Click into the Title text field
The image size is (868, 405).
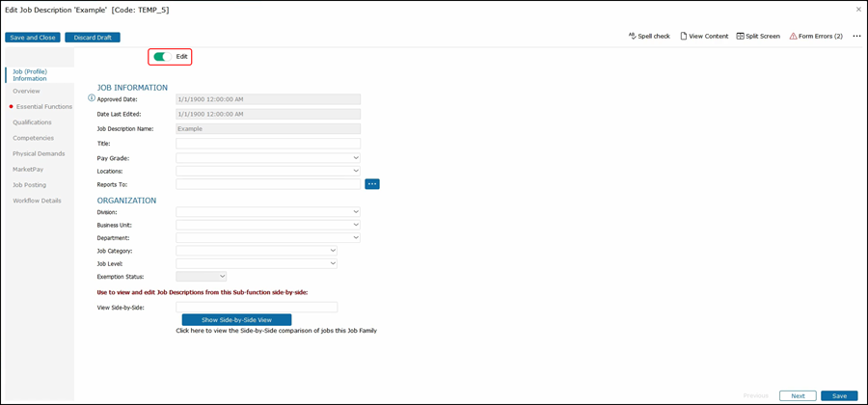click(x=267, y=144)
